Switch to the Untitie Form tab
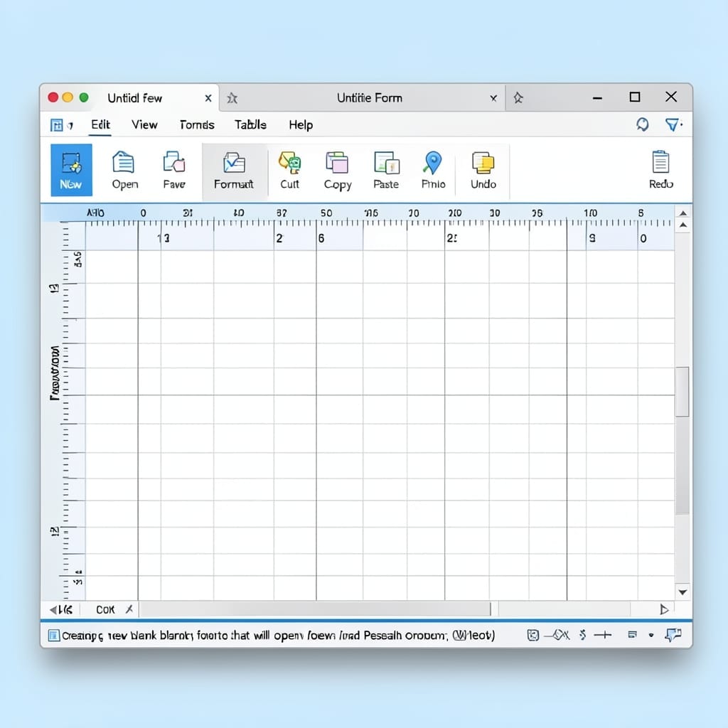The width and height of the screenshot is (728, 728). (x=370, y=98)
